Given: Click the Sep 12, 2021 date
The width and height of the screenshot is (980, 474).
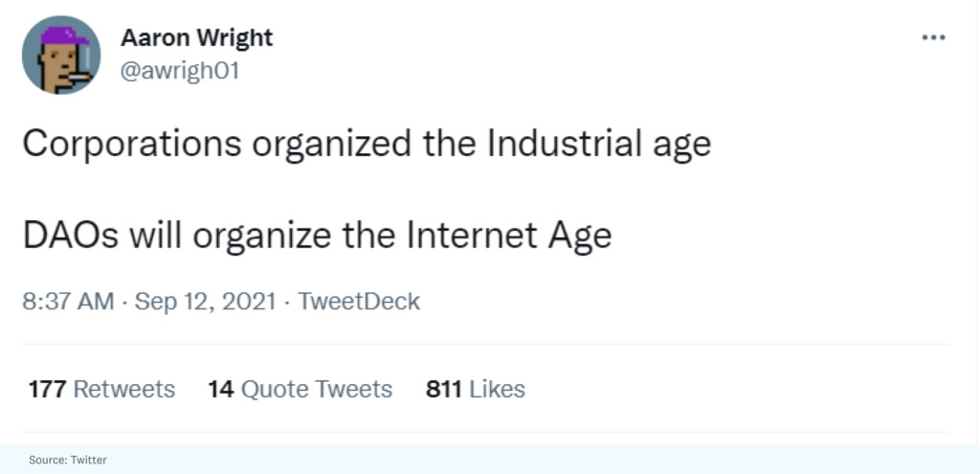Looking at the screenshot, I should coord(205,301).
